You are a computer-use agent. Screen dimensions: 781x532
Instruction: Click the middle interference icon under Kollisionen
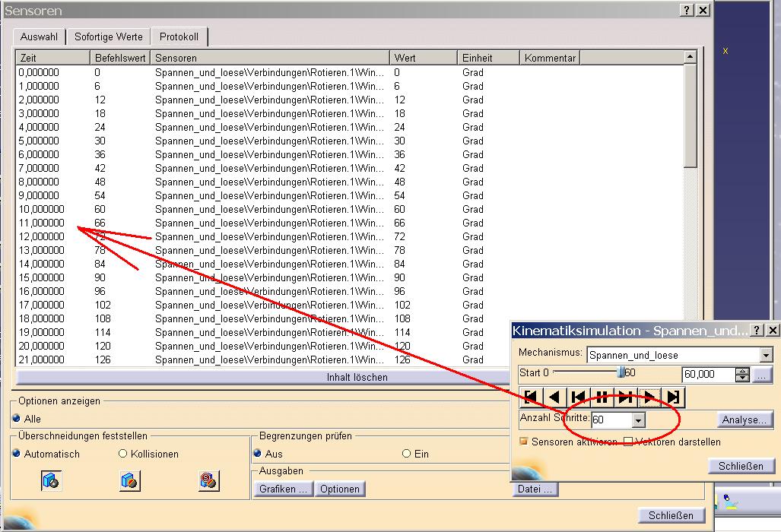[130, 481]
